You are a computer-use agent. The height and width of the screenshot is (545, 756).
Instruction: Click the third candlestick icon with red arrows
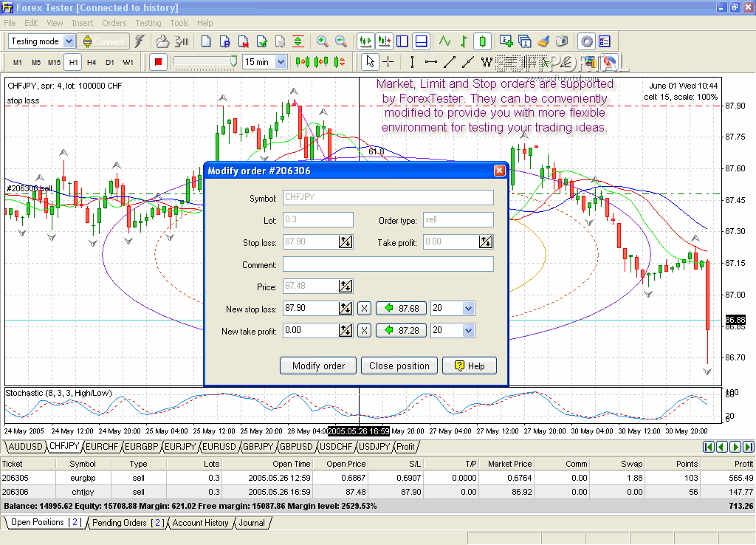tap(340, 62)
